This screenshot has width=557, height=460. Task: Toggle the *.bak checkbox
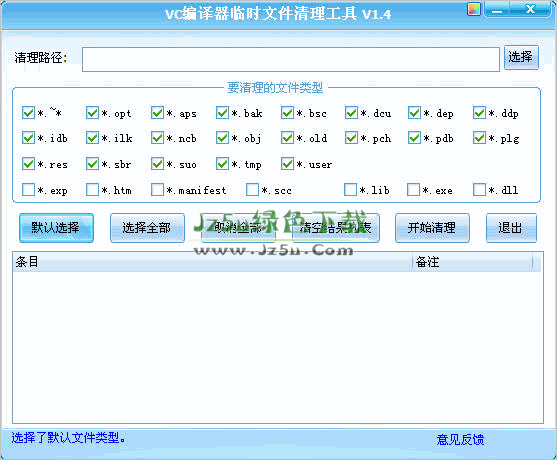(222, 113)
